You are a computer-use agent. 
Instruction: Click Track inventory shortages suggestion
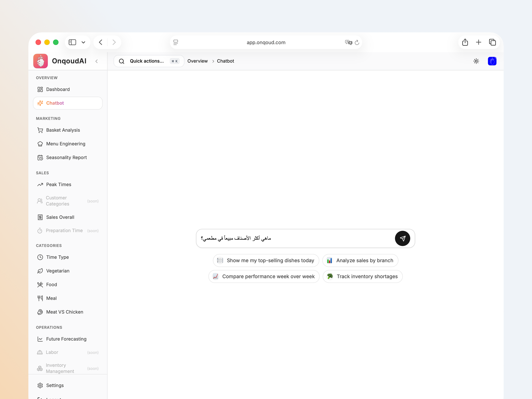pos(362,276)
